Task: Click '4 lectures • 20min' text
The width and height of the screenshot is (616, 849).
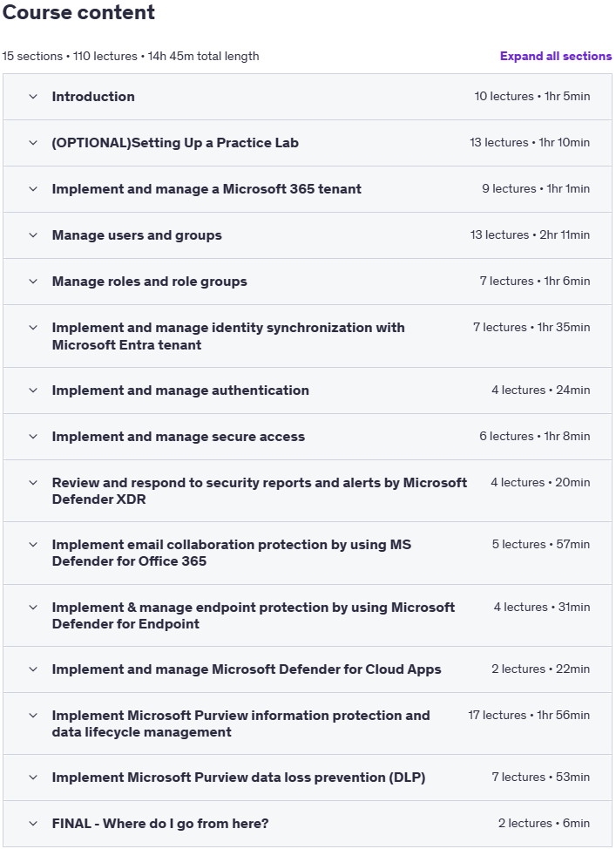Action: coord(540,482)
